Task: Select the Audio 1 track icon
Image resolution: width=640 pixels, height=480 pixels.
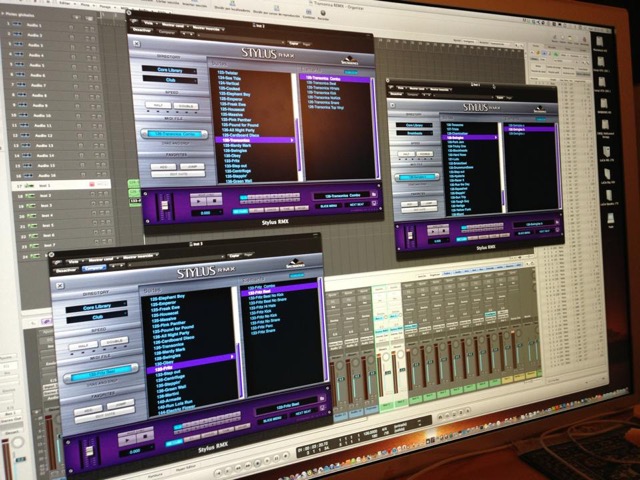Action: [x=17, y=24]
